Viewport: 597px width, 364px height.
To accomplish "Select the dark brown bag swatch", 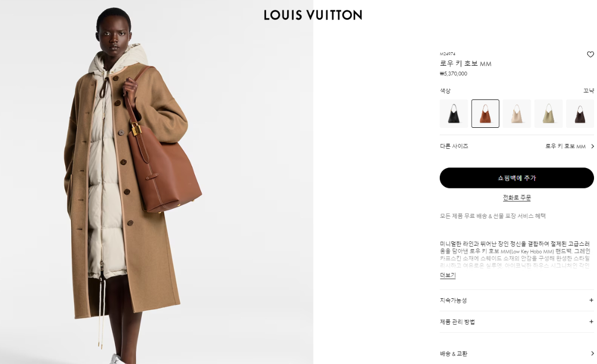I will tap(580, 113).
